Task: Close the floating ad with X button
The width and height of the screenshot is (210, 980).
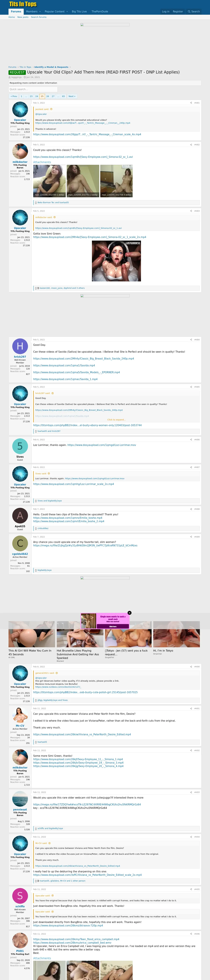Action: pyautogui.click(x=130, y=613)
